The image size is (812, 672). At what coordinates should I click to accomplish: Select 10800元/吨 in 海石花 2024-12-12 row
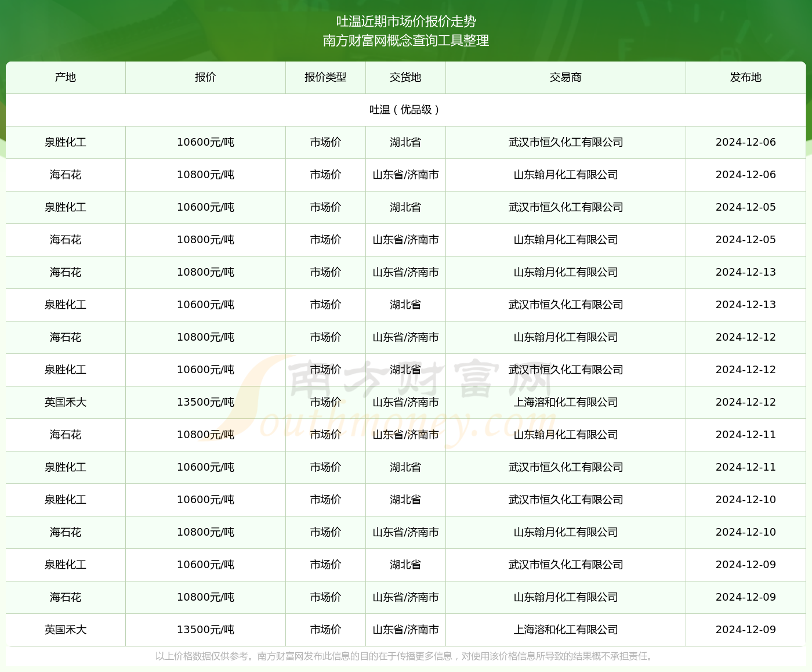click(x=205, y=337)
